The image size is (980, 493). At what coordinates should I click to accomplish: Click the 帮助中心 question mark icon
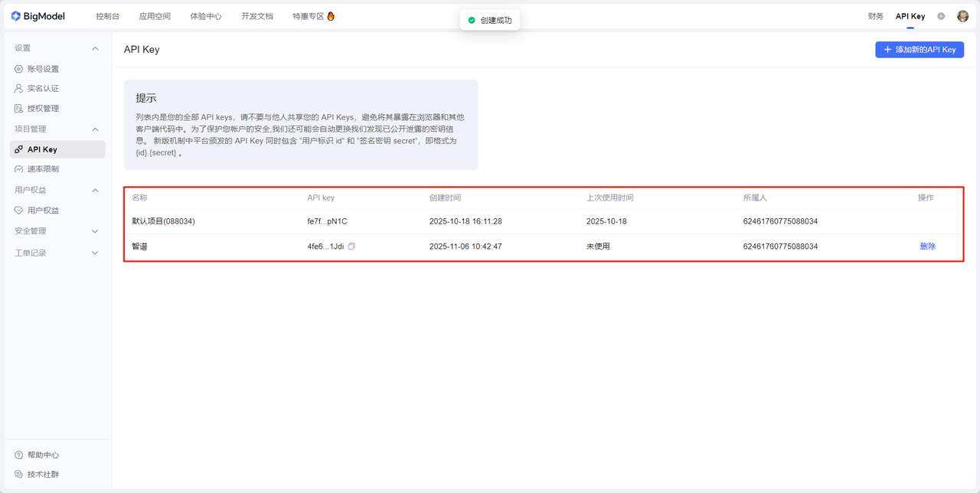coord(19,455)
